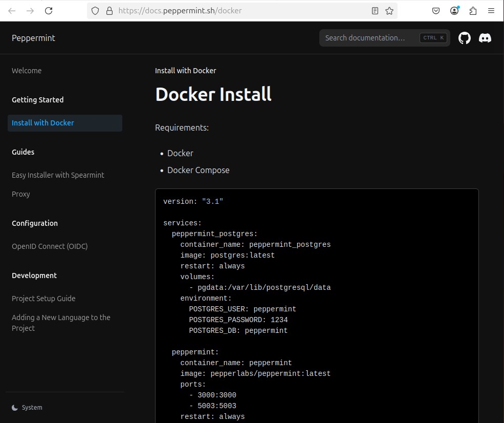Screen dimensions: 504x423
Task: Open Easy Installer with Spearmint guide
Action: pyautogui.click(x=58, y=175)
